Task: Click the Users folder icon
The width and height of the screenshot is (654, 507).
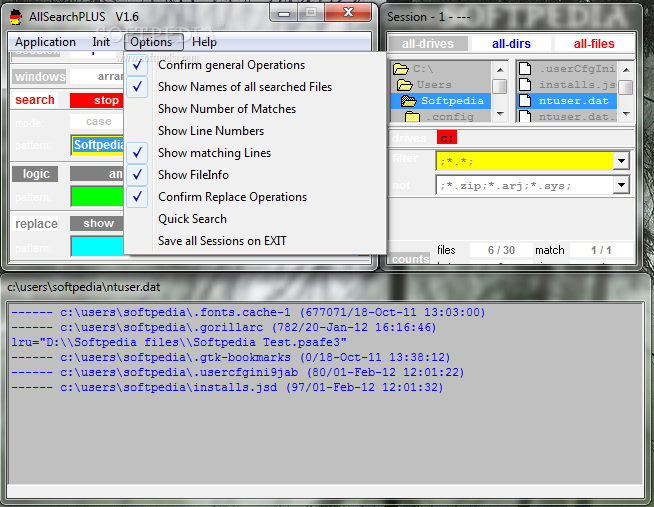Action: (405, 85)
